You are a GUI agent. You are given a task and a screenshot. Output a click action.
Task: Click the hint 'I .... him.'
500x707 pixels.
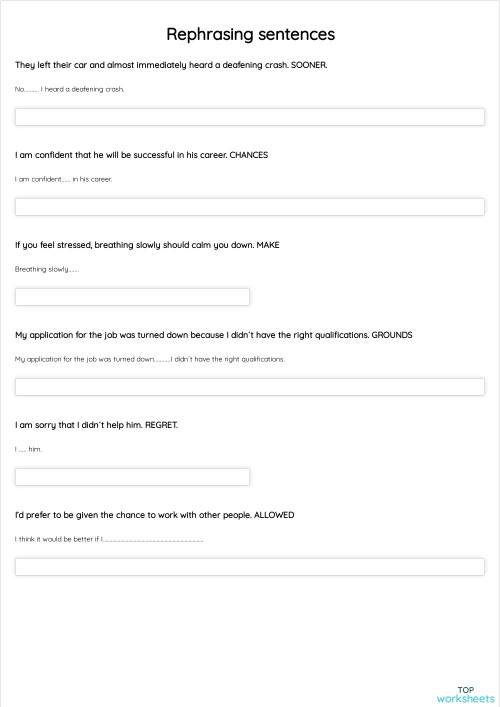[28, 449]
